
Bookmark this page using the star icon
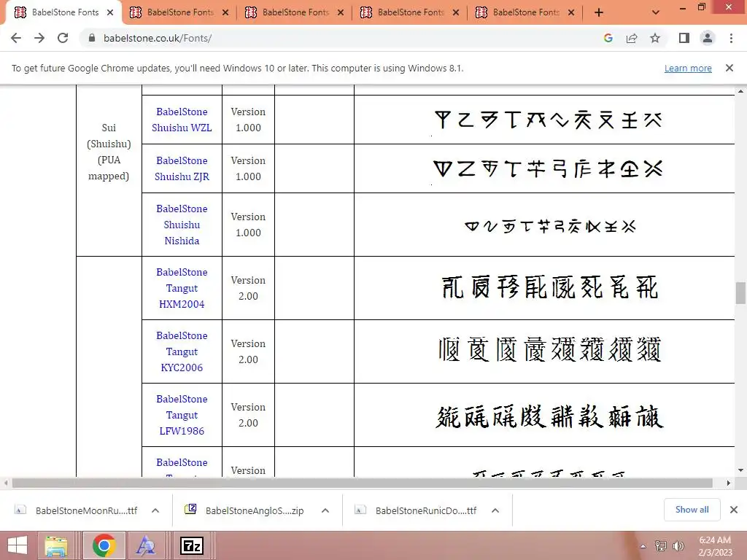click(655, 38)
